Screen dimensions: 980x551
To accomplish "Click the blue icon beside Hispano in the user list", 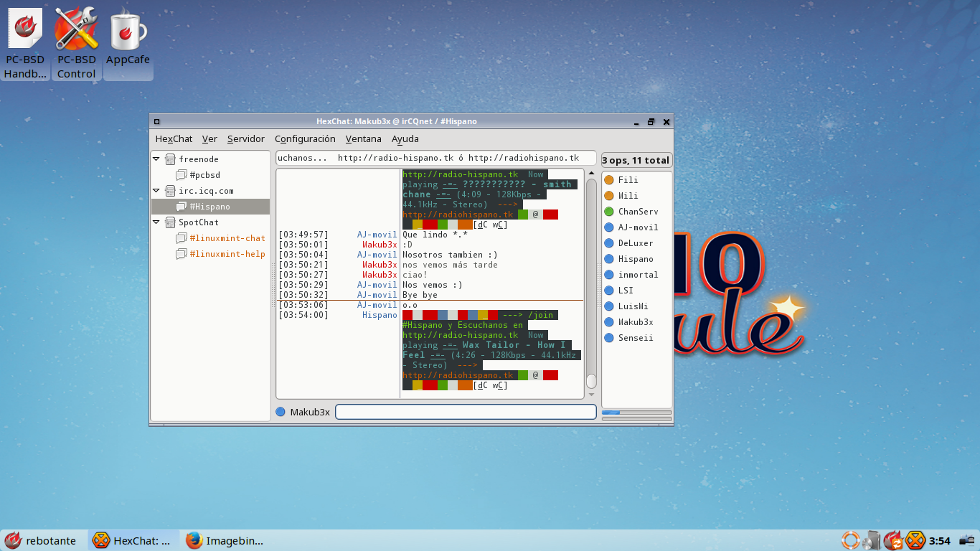I will click(609, 259).
